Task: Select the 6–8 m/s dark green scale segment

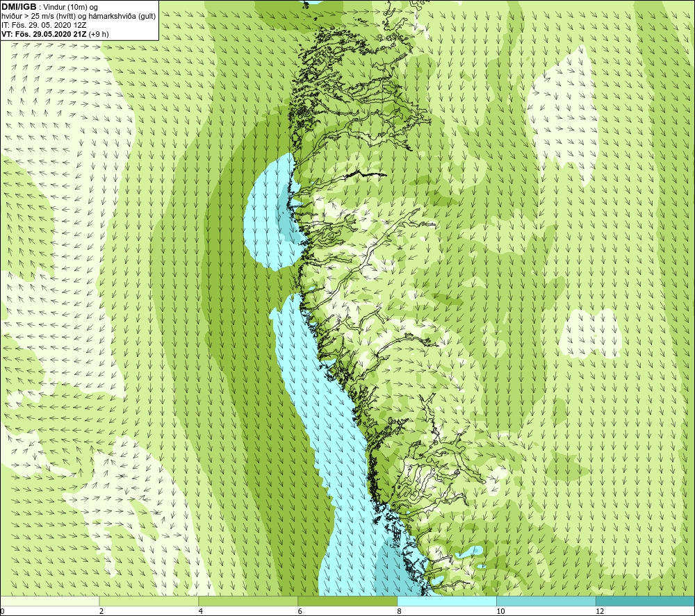Action: 347,601
